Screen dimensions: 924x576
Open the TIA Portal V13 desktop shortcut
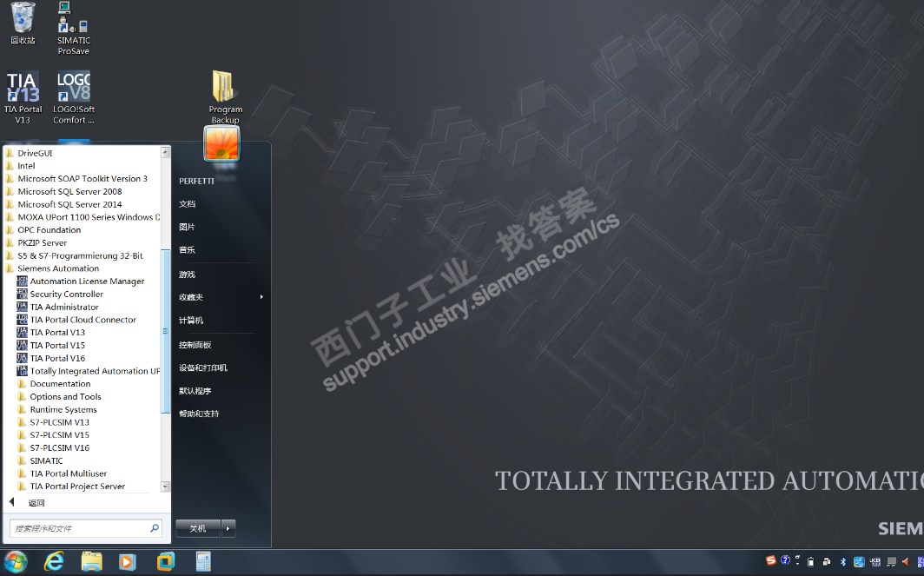(x=23, y=98)
